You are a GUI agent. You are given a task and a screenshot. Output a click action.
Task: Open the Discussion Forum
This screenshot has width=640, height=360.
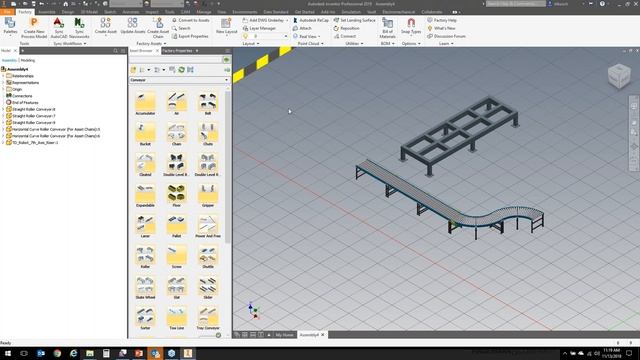click(x=447, y=36)
